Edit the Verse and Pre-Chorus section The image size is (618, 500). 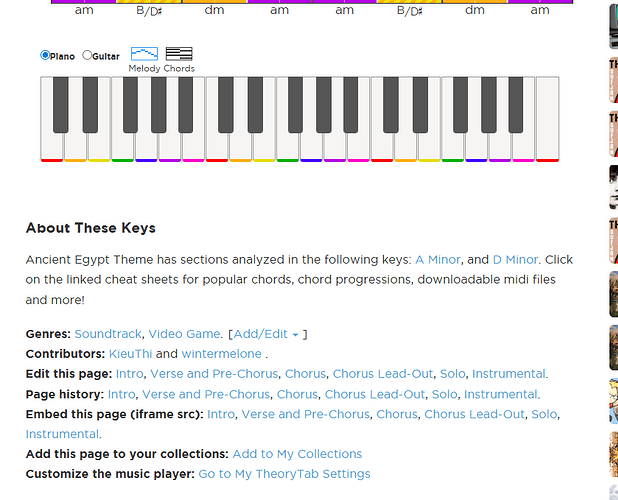click(x=214, y=374)
